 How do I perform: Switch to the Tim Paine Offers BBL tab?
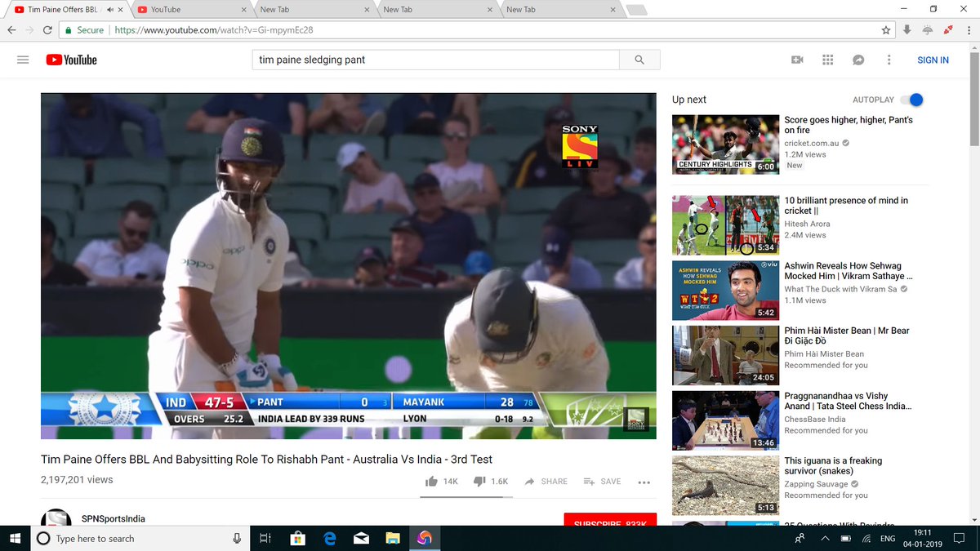[66, 10]
